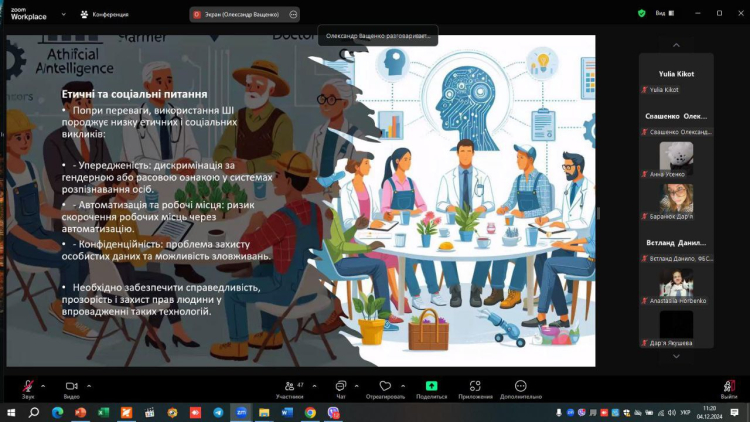Open the apps panel (Приложения)
Screen dimensions: 750x422
coord(476,386)
